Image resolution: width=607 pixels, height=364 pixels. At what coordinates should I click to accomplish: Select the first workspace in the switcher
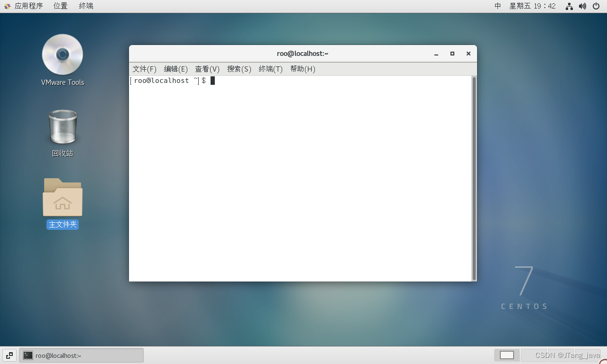[507, 355]
